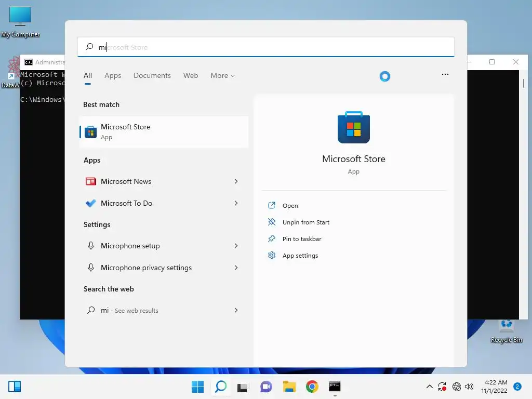Open the three-dots options menu in search panel
The width and height of the screenshot is (532, 399).
click(445, 74)
